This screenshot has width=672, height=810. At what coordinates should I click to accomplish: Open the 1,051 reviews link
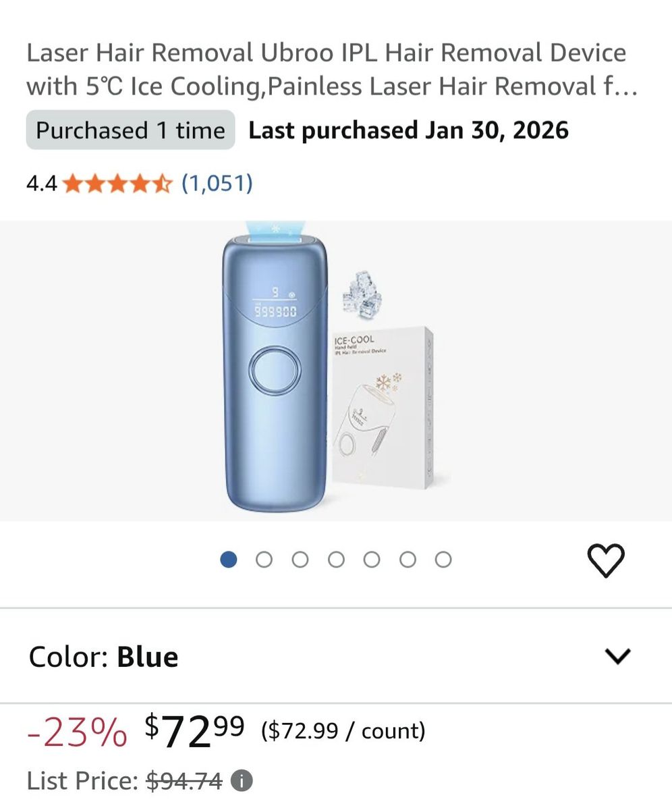pyautogui.click(x=217, y=184)
